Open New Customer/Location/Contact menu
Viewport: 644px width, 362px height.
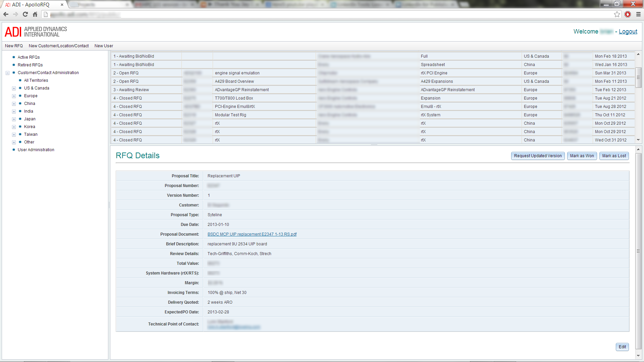click(x=59, y=46)
